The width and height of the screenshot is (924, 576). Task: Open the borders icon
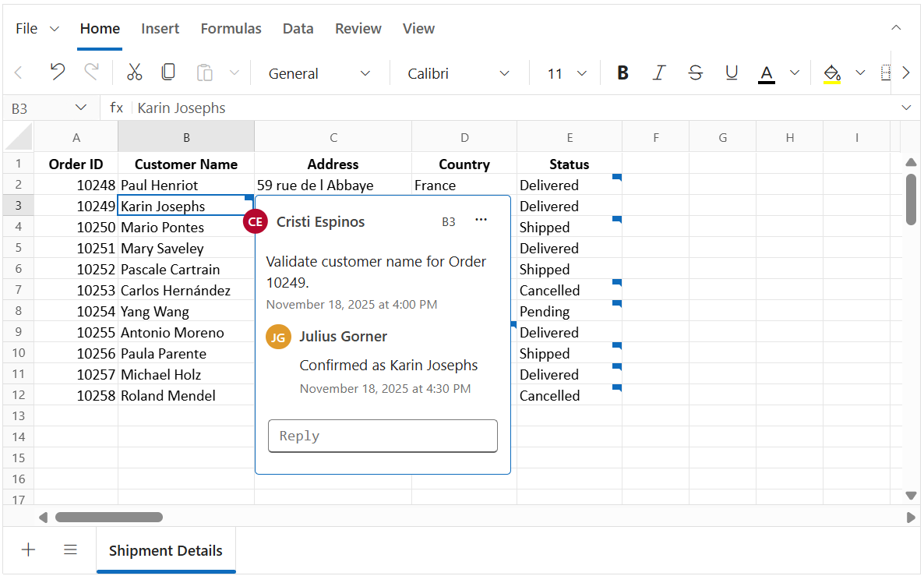coord(885,73)
